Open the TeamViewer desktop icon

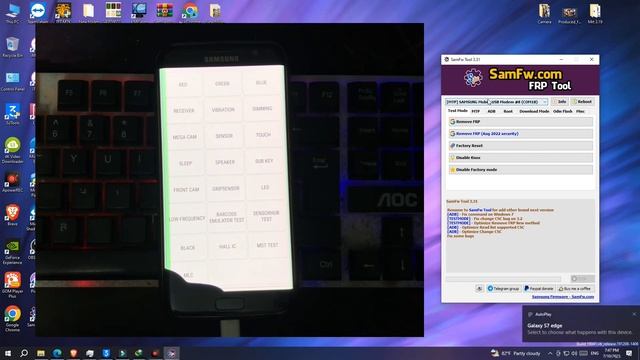tap(38, 13)
